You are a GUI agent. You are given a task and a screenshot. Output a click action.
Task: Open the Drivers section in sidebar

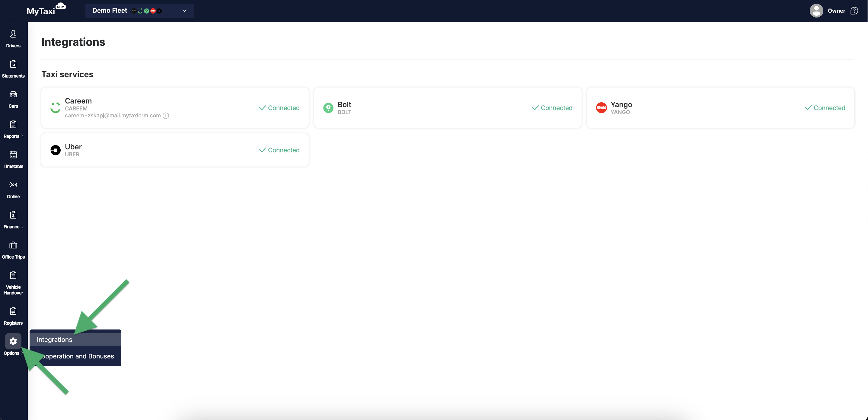(x=13, y=39)
